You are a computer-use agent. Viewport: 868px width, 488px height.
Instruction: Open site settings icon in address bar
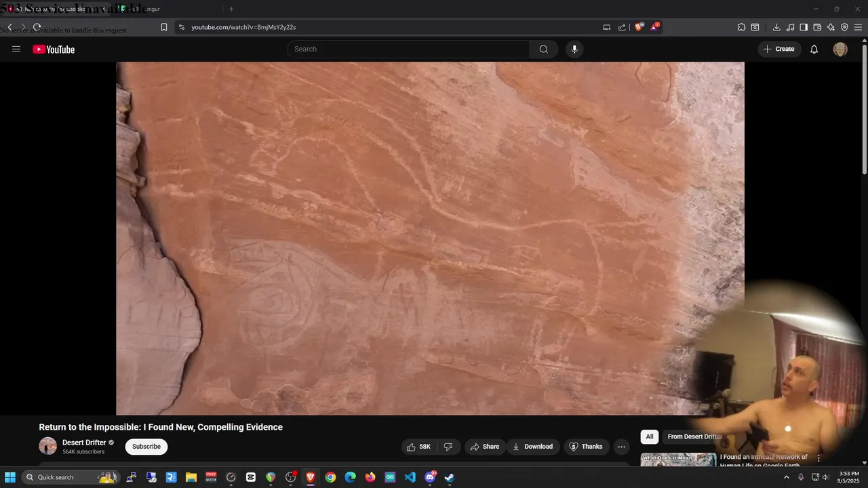coord(182,27)
